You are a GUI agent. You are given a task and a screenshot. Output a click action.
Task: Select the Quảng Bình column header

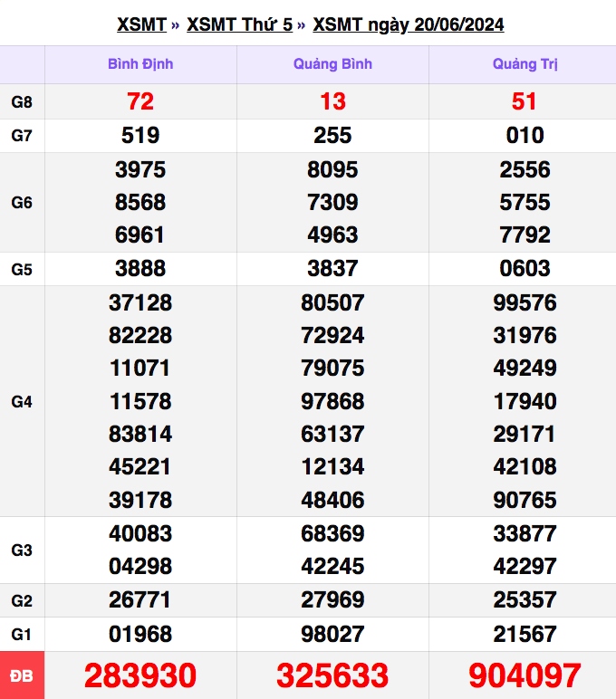click(x=332, y=64)
